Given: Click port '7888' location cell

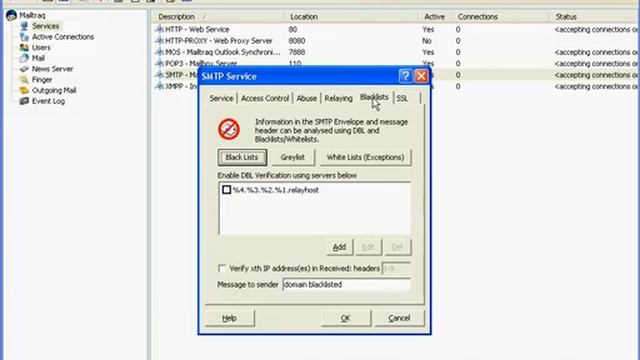Looking at the screenshot, I should 297,52.
